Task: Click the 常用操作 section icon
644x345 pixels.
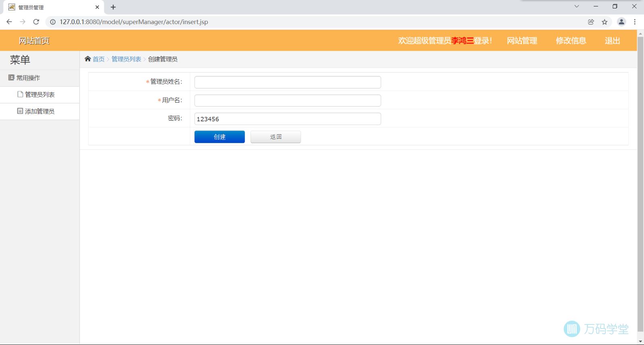Action: [11, 78]
